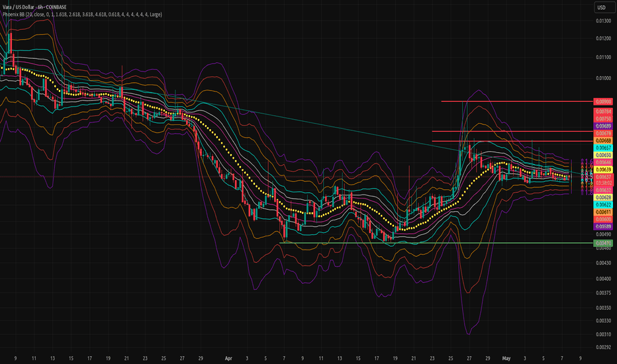
Task: Select the red 0.00678 price label
Action: coord(603,134)
